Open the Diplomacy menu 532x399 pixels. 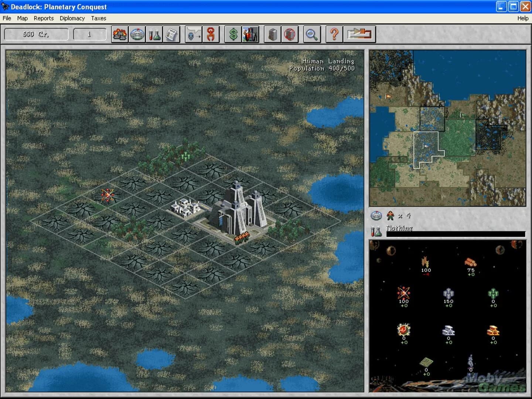[x=72, y=18]
